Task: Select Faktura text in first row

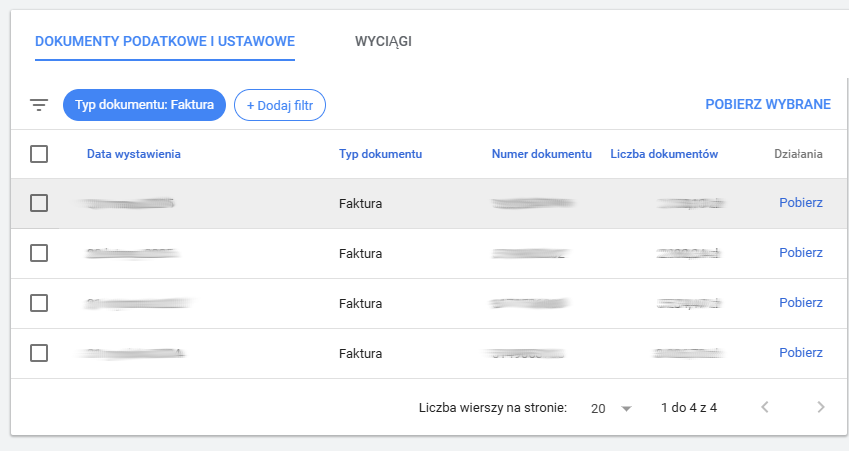Action: [x=361, y=204]
